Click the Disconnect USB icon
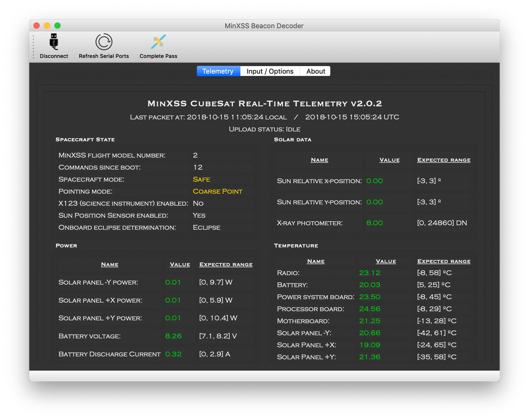The image size is (529, 420). 54,43
